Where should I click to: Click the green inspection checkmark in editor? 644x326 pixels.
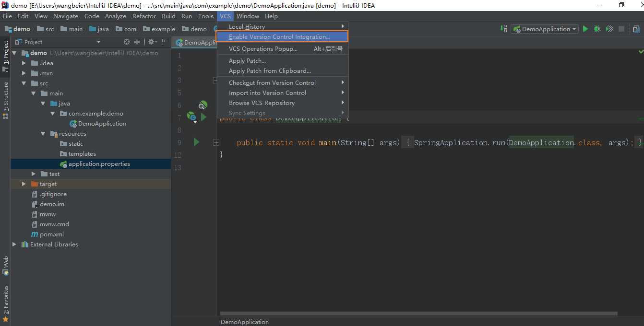[641, 51]
